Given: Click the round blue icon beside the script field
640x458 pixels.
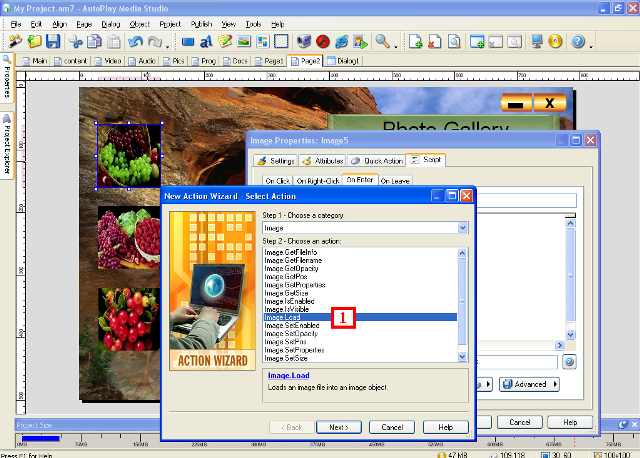Looking at the screenshot, I should point(569,361).
